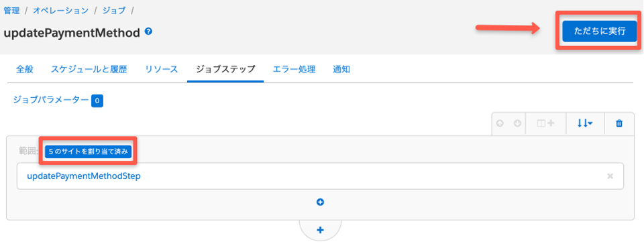
Task: Open the updatePaymentMethodStep link
Action: 84,176
